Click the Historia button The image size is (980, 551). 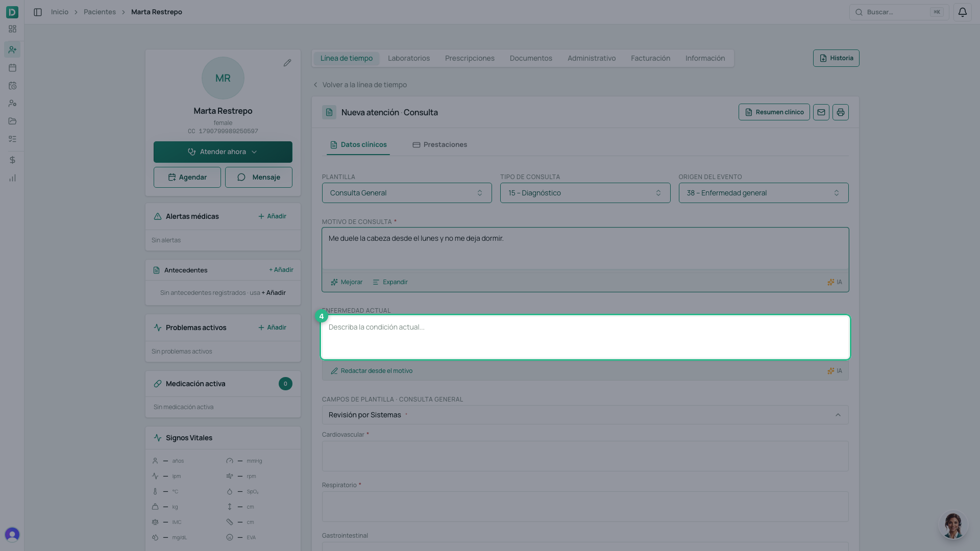click(x=836, y=58)
